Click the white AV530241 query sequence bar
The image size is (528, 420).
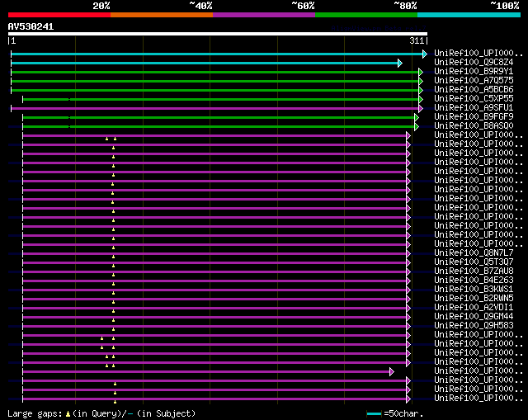coord(217,35)
